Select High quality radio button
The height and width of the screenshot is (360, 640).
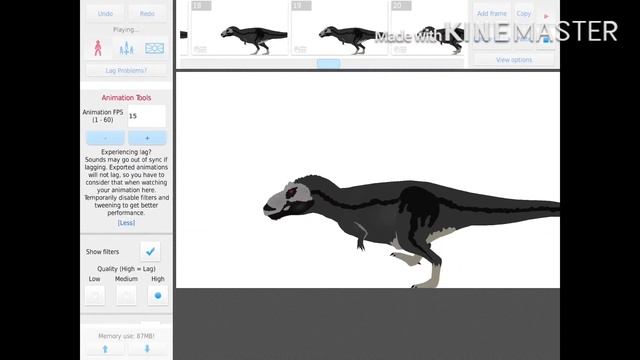(158, 296)
